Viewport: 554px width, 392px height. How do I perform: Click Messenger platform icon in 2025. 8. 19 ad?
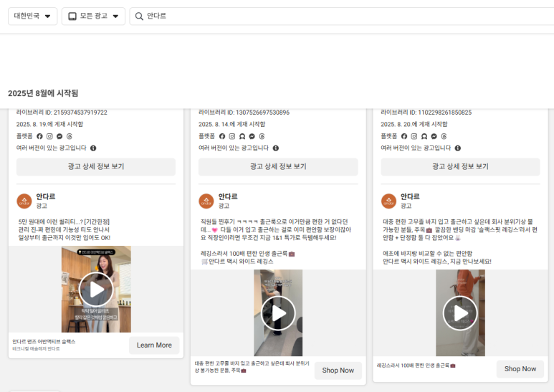59,136
